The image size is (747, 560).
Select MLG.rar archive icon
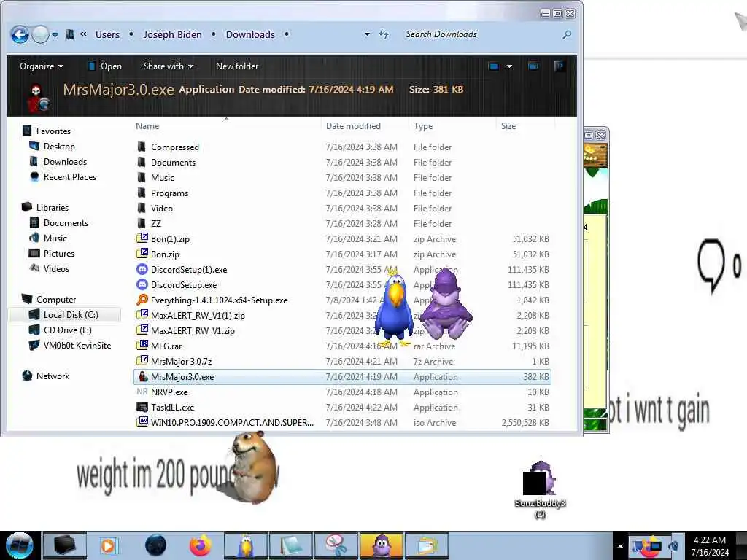[x=142, y=345]
